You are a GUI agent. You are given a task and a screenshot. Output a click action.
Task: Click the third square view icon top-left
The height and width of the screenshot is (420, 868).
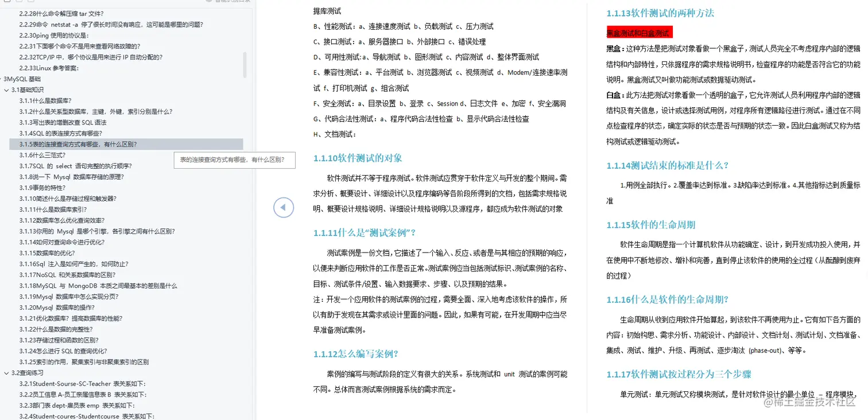pos(31,2)
